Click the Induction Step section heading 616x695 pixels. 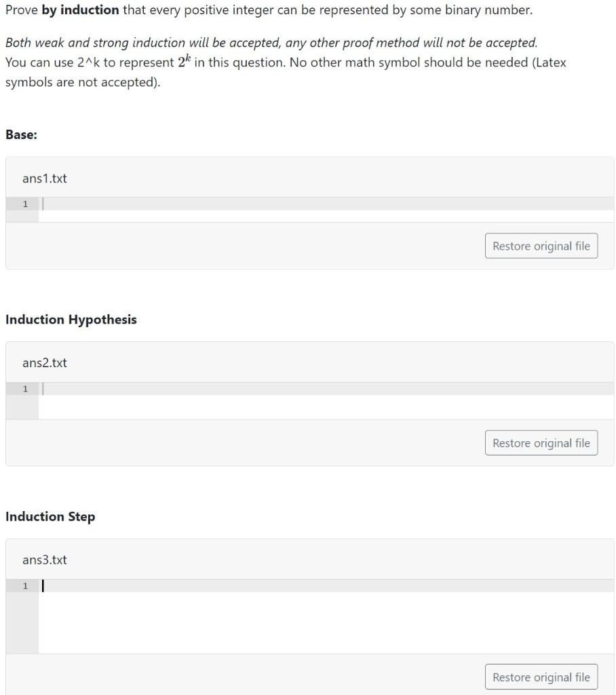point(51,516)
